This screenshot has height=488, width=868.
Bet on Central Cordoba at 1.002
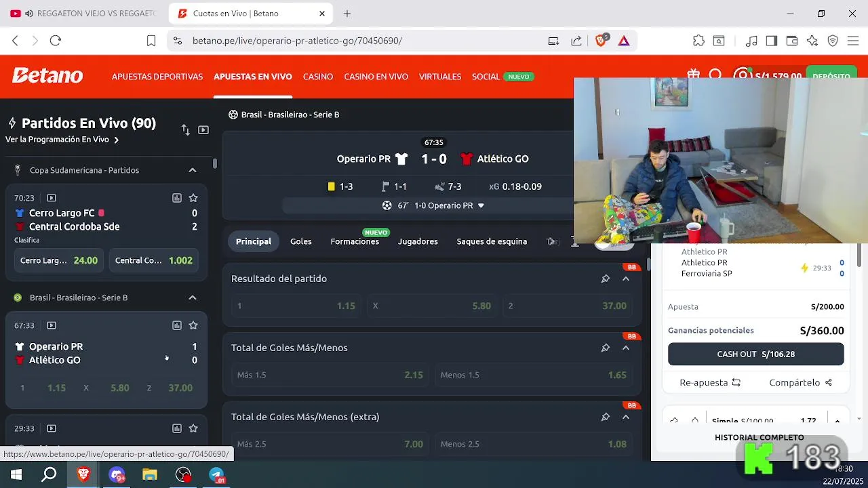coord(154,260)
